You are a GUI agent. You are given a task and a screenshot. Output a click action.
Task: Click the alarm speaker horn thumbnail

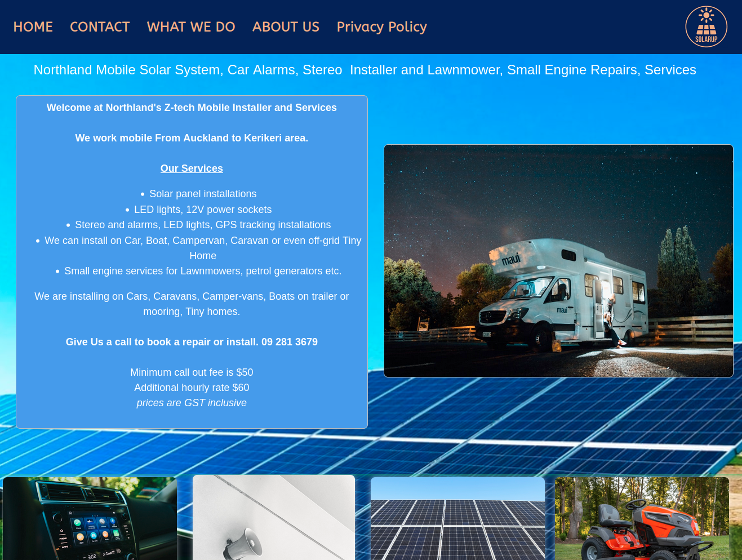[274, 518]
